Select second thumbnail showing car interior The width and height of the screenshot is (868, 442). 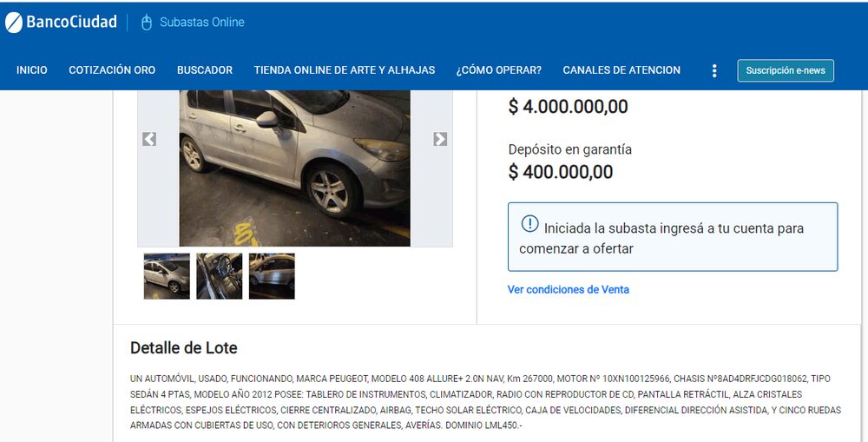220,276
